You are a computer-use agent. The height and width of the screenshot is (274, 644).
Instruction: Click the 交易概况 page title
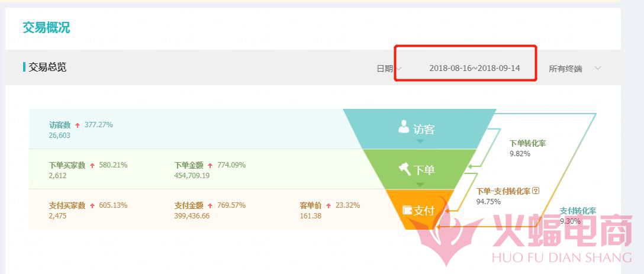coord(46,28)
